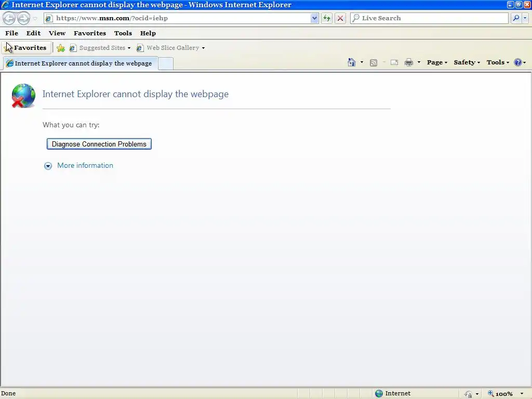Screen dimensions: 532x399
Task: Change zoom level with 100% button
Action: tap(500, 394)
